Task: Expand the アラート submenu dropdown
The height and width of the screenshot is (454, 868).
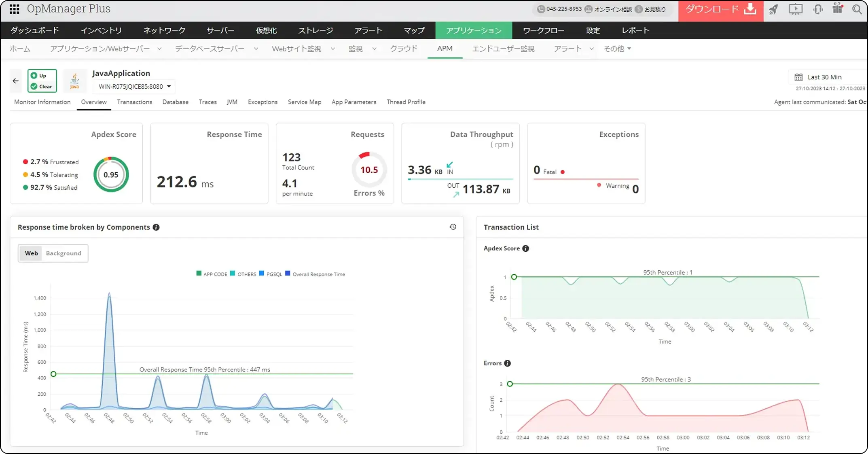Action: coord(591,49)
